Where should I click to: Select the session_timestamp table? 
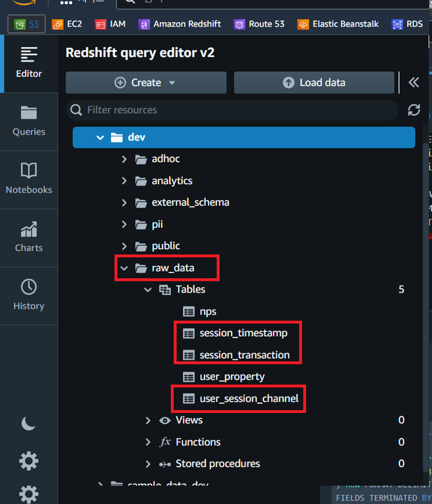coord(243,333)
